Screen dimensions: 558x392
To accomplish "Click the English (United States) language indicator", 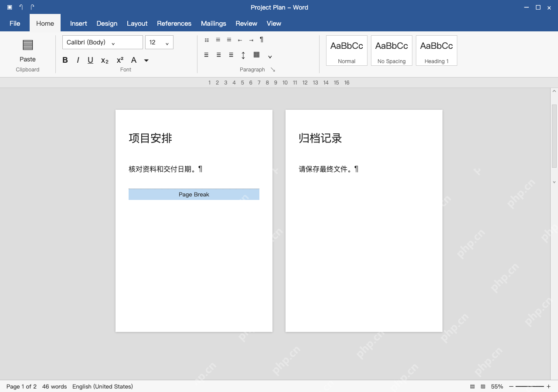I will coord(102,386).
